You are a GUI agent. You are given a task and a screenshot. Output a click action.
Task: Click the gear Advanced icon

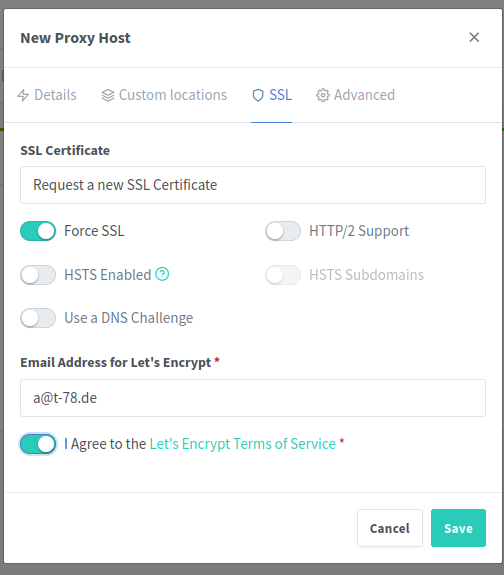pos(323,95)
